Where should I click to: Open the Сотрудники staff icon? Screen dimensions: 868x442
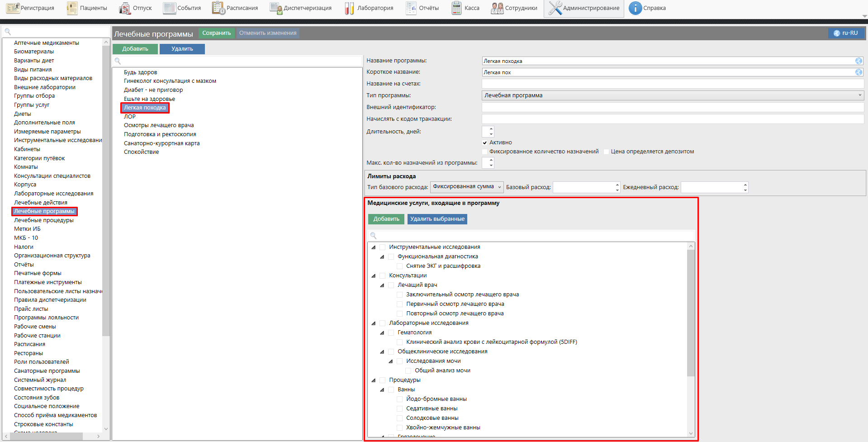click(497, 8)
